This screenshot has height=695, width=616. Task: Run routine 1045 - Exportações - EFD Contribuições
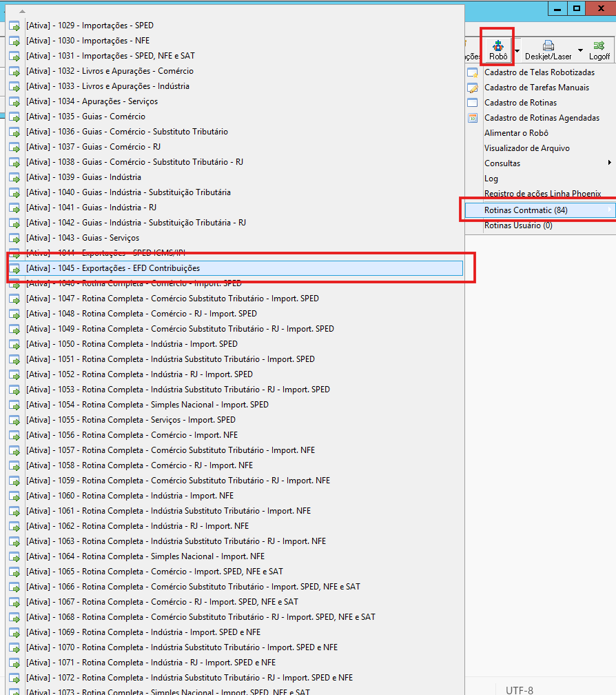point(236,268)
